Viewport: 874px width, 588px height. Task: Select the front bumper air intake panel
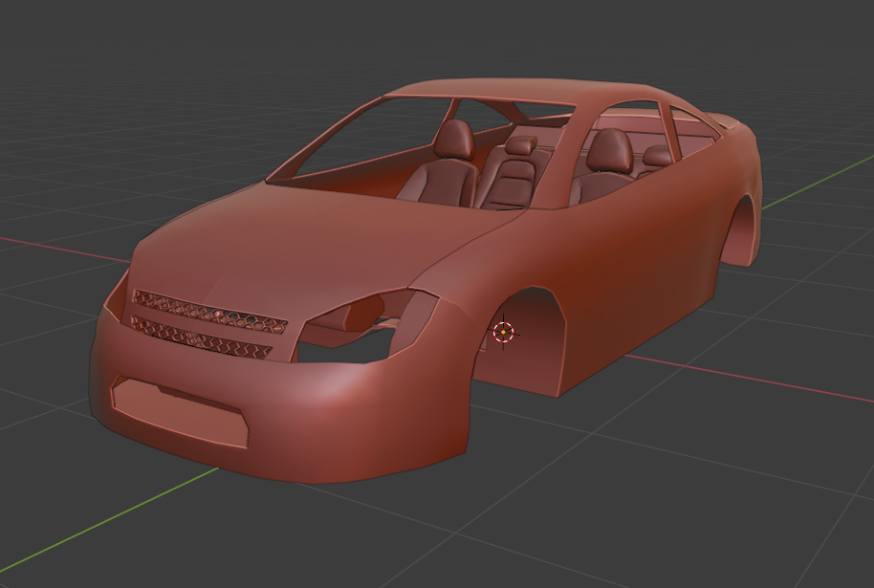click(180, 411)
